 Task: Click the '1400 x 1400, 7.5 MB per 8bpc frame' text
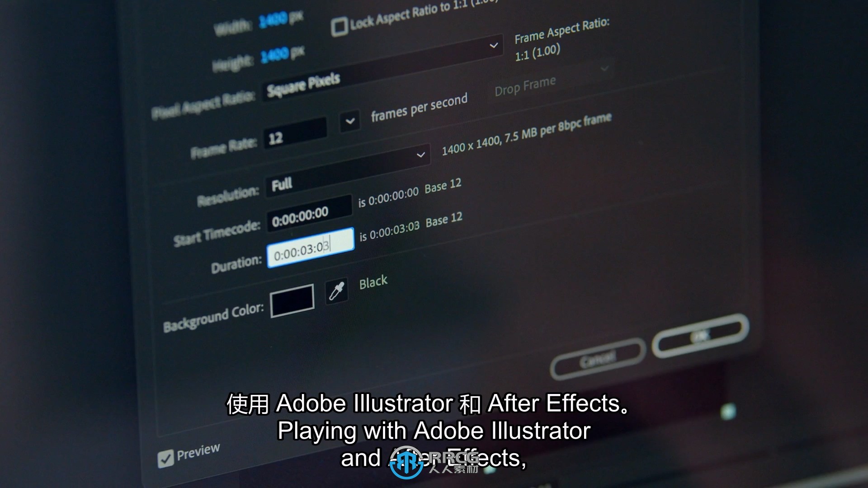coord(526,134)
